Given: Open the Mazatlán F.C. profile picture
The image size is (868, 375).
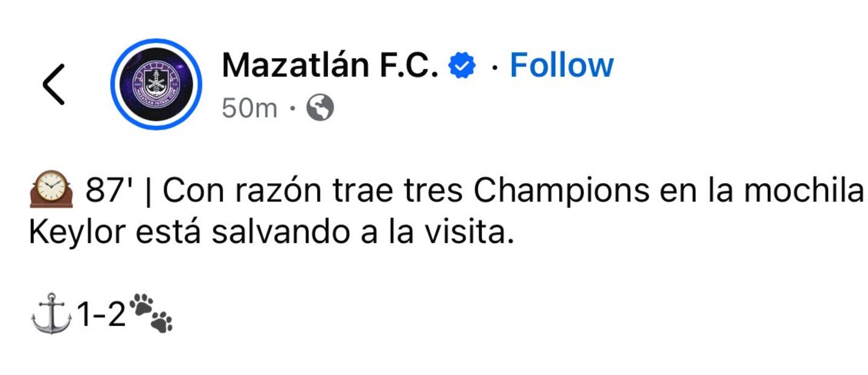Looking at the screenshot, I should click(156, 84).
